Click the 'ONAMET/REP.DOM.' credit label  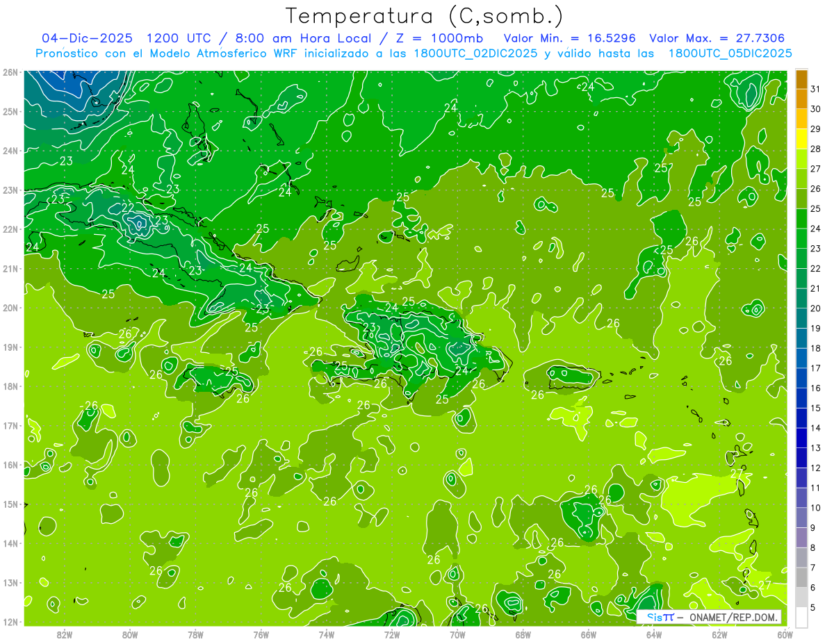tap(733, 617)
